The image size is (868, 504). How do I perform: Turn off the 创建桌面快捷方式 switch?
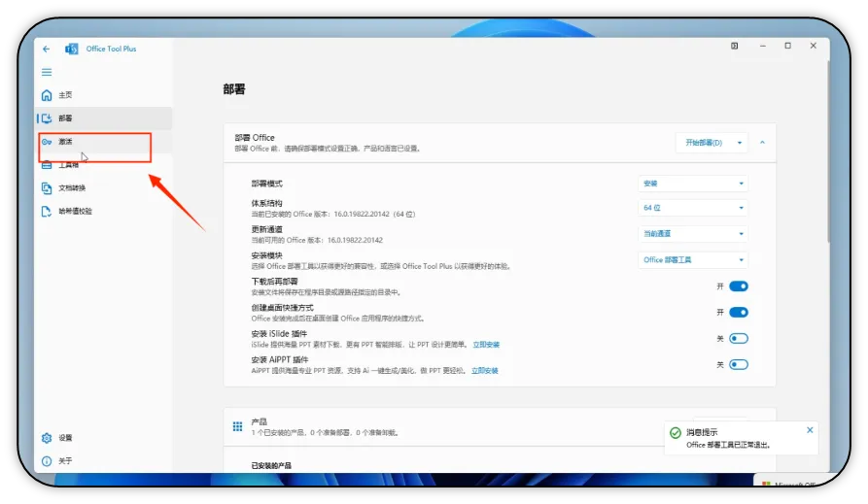[739, 312]
